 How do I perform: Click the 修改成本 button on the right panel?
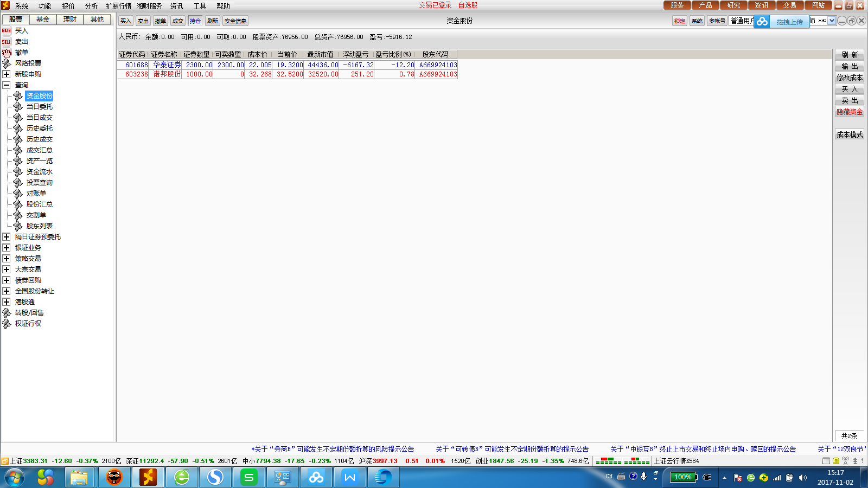(x=849, y=78)
